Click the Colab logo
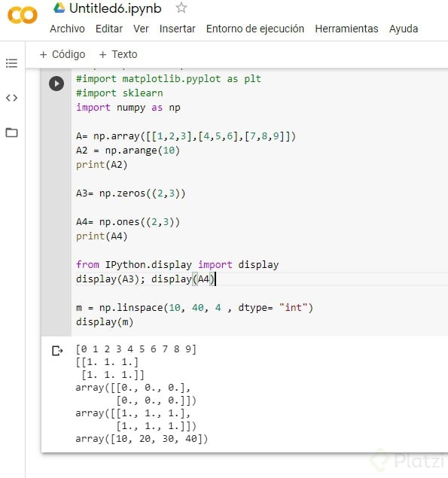448x478 pixels. (x=23, y=15)
